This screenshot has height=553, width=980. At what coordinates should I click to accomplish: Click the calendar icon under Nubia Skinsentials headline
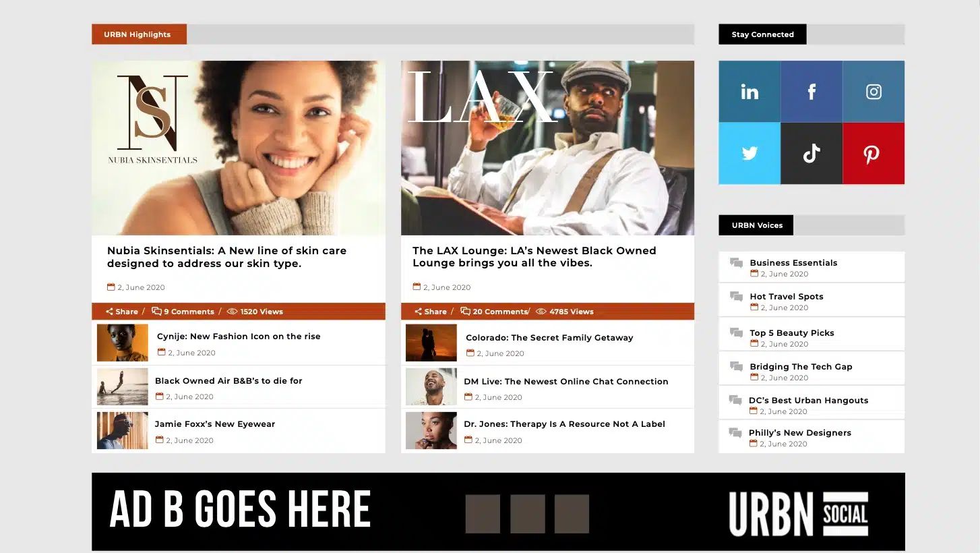pos(111,287)
